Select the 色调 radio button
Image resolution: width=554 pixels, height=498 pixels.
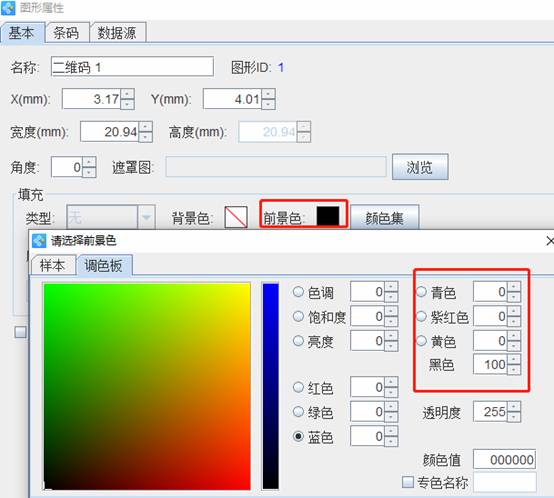(x=298, y=292)
